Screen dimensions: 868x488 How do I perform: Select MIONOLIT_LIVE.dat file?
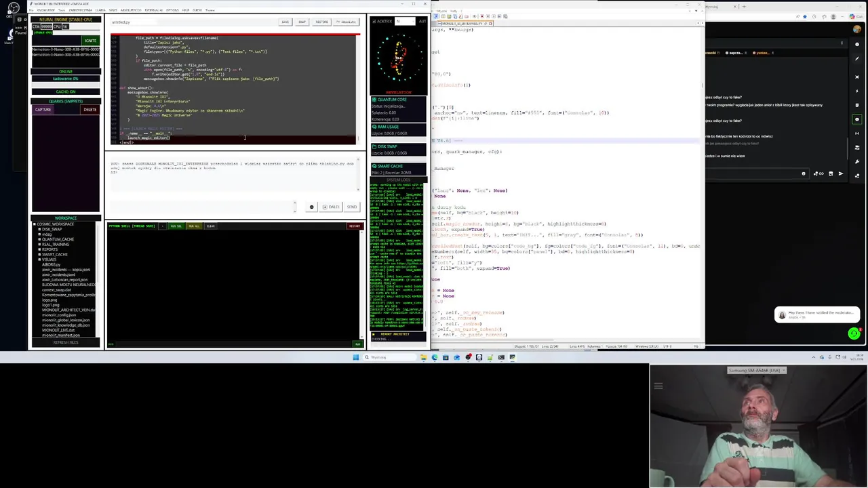58,330
